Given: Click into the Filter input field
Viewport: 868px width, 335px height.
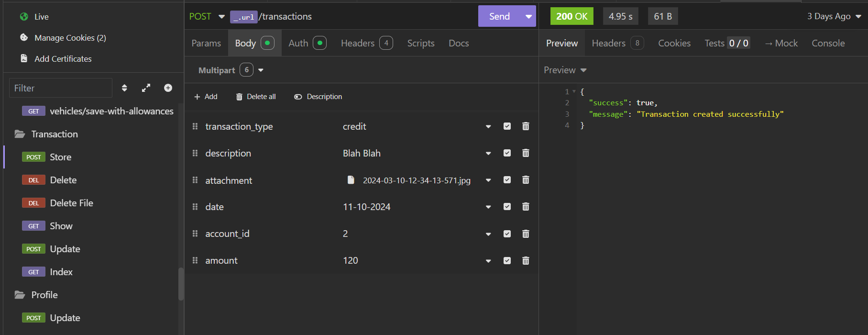Looking at the screenshot, I should pyautogui.click(x=61, y=88).
